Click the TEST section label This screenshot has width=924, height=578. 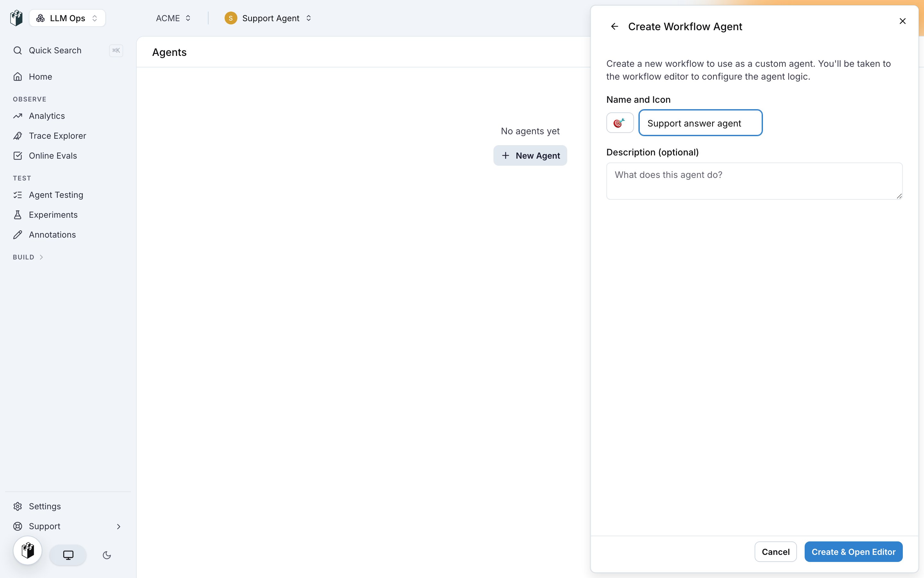click(x=22, y=178)
